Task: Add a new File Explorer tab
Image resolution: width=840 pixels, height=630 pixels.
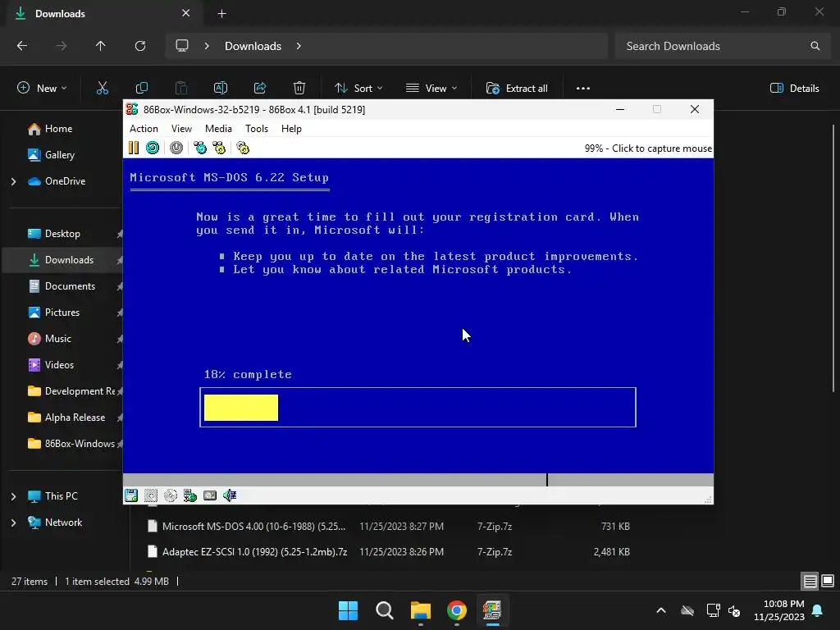Action: click(221, 13)
